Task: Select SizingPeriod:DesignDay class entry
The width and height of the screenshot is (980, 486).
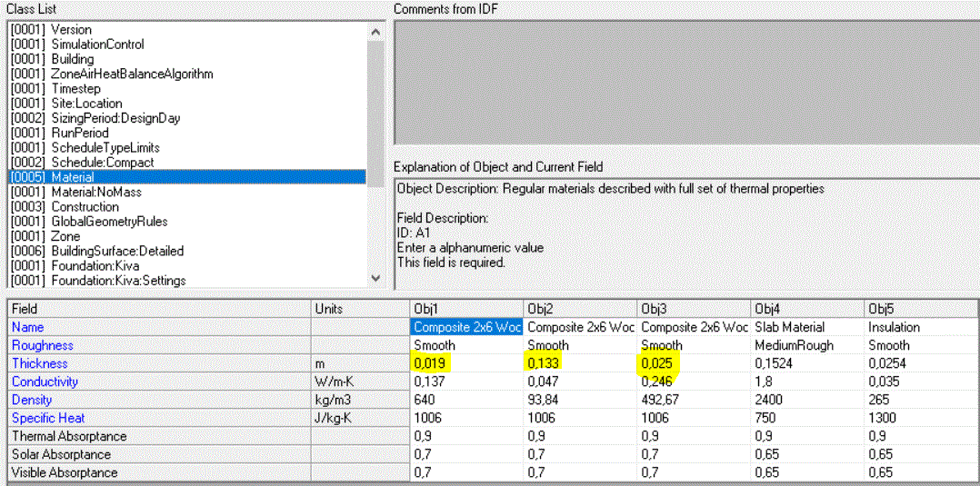Action: coord(187,118)
